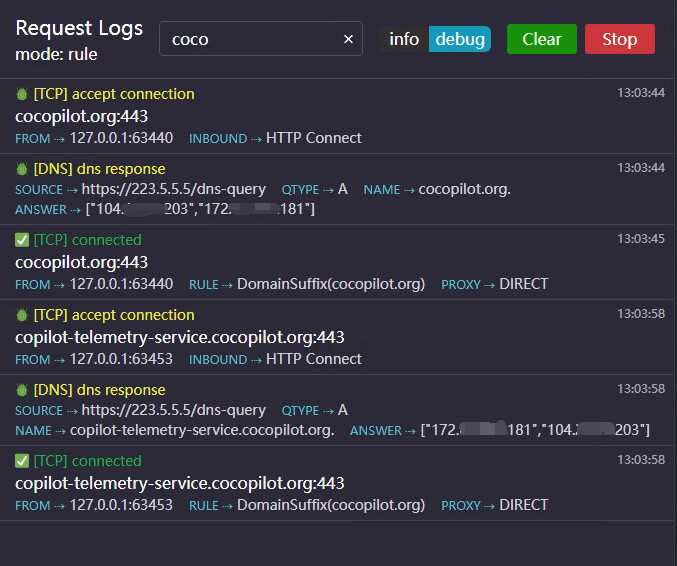677x566 pixels.
Task: Click bug icon on 13:03:58 DNS response entry
Action: [x=22, y=390]
